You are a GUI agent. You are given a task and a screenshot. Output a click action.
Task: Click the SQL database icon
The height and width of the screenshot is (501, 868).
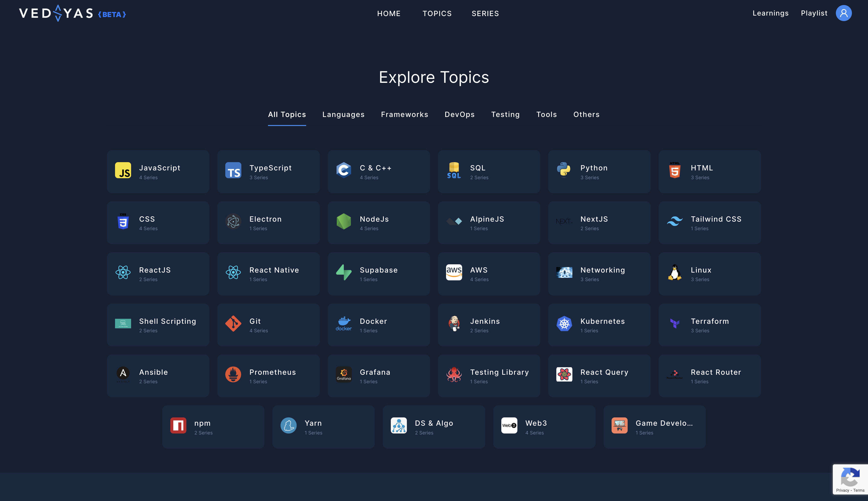(x=454, y=170)
